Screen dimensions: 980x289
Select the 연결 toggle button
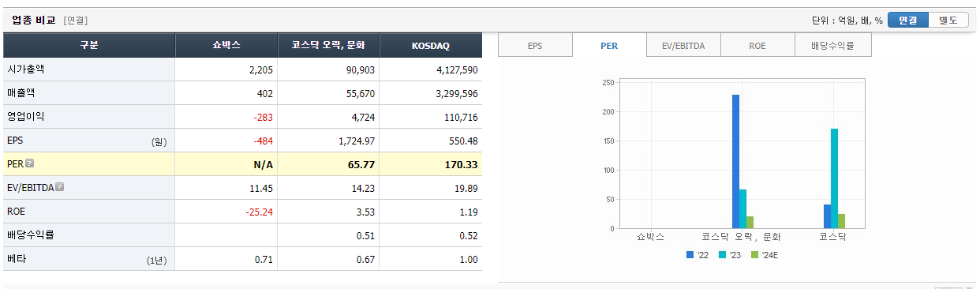(x=907, y=20)
